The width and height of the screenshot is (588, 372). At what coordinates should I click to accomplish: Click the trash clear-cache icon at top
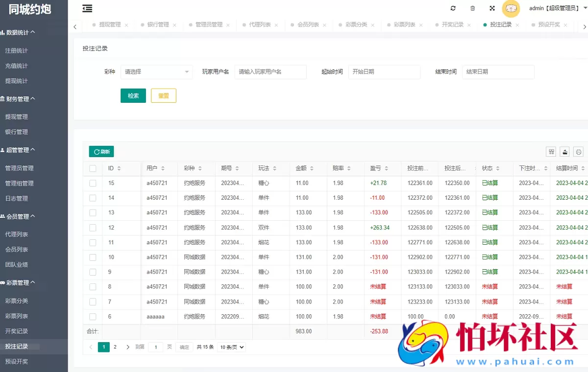tap(472, 8)
